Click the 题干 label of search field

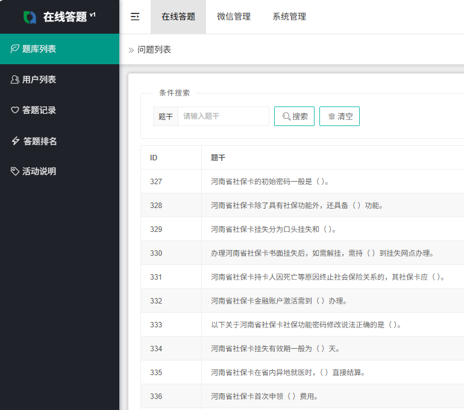tap(166, 116)
